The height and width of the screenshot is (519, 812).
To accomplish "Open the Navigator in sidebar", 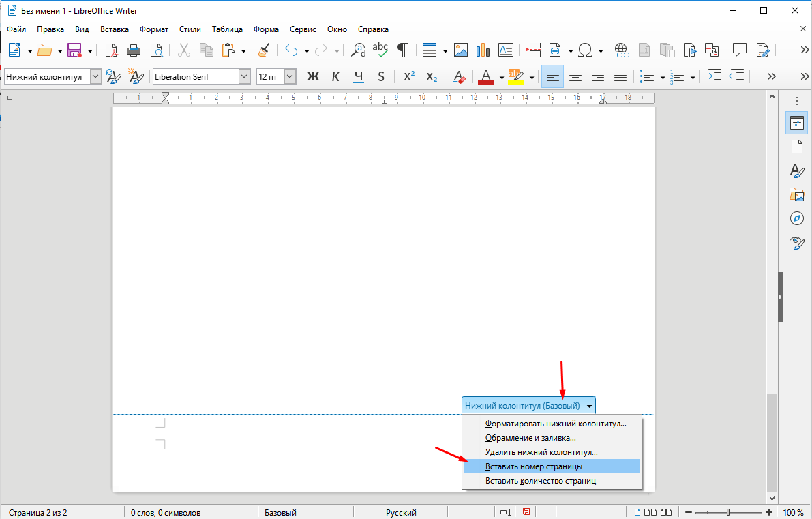I will coord(797,218).
